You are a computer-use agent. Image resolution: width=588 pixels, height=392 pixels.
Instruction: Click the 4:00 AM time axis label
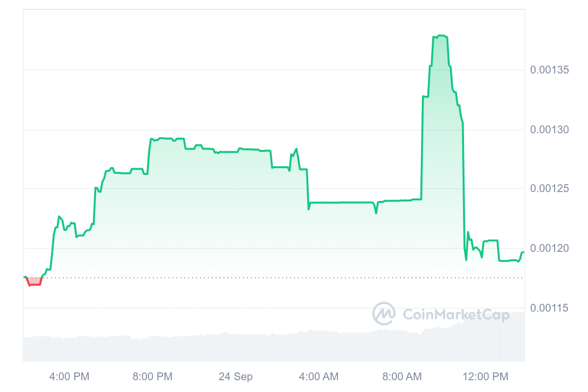click(318, 377)
